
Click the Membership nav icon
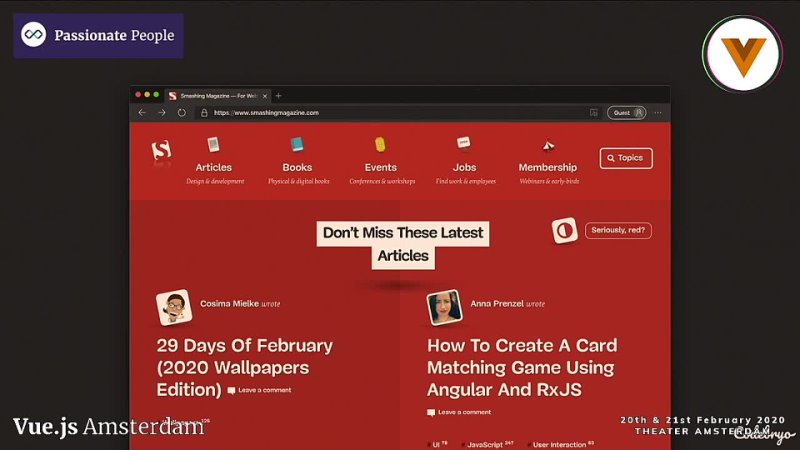coord(548,146)
